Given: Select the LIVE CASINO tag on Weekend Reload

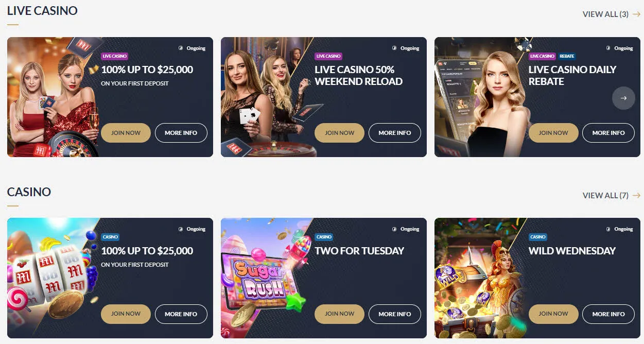Looking at the screenshot, I should coord(328,56).
